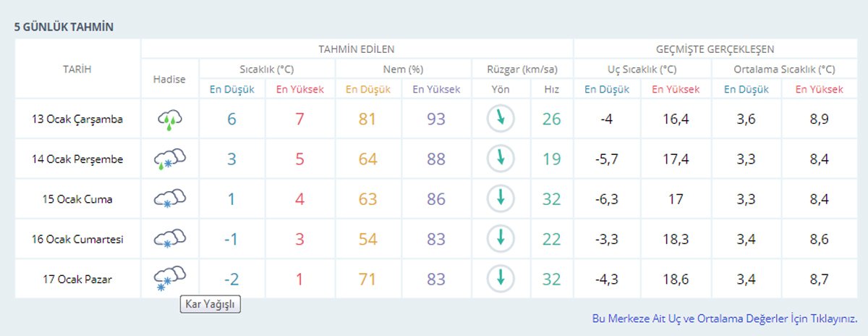This screenshot has width=868, height=336.
Task: Click the Nem (%) column header
Action: (x=403, y=70)
